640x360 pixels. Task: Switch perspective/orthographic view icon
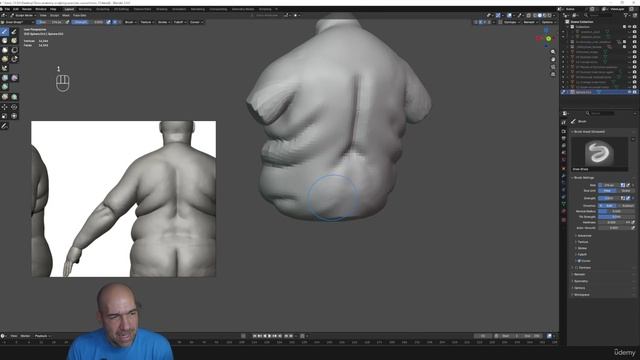[x=553, y=74]
